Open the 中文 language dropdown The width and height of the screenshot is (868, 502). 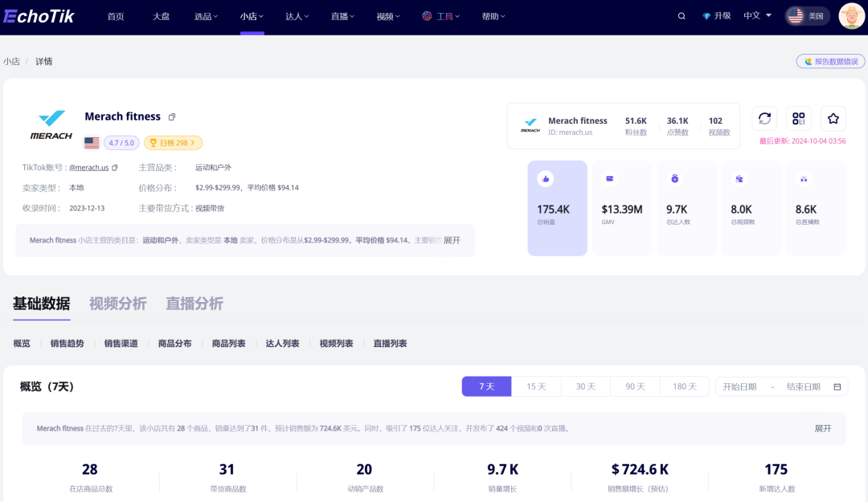pyautogui.click(x=757, y=15)
